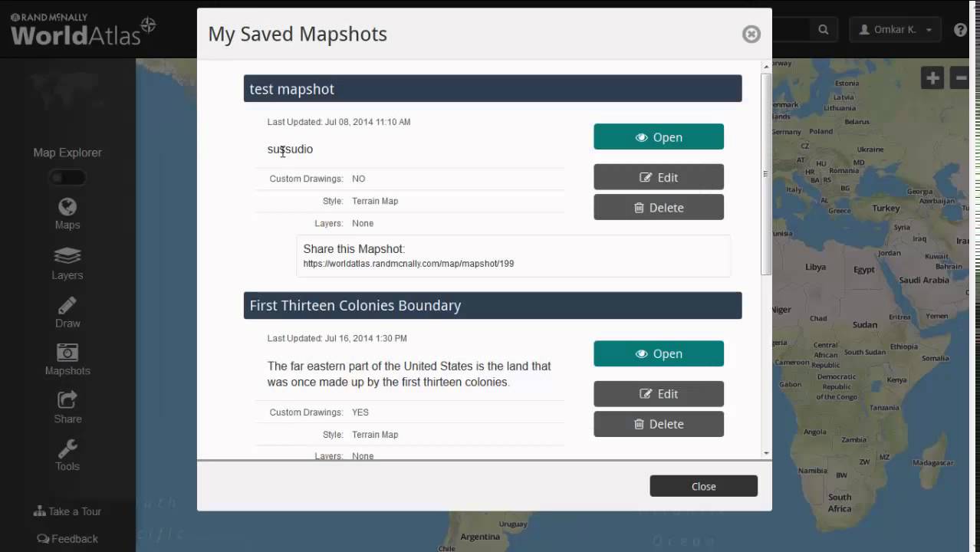Click the dialog scrollbar down arrow

[x=766, y=453]
